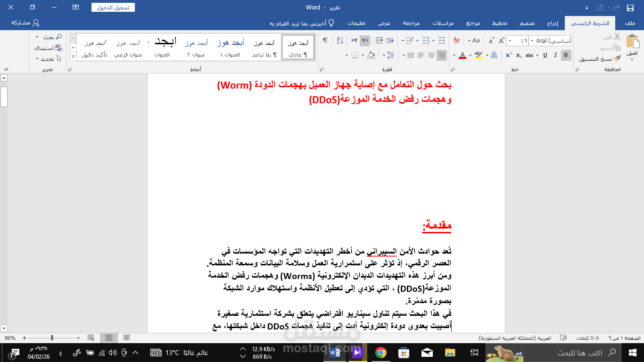Toggle italic formatting

pos(555,55)
